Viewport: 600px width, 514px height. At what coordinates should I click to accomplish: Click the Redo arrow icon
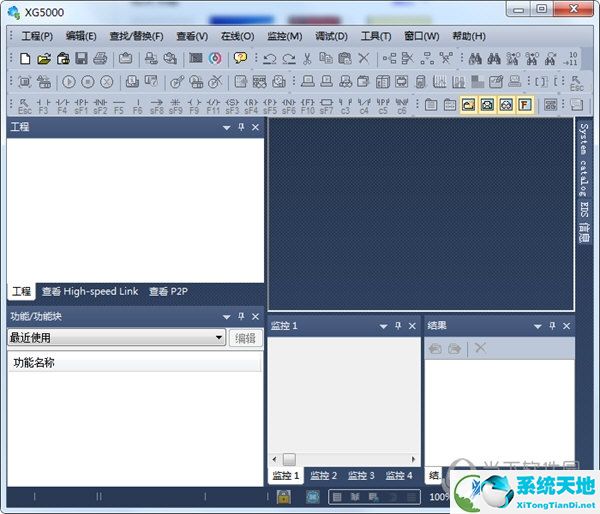[289, 59]
